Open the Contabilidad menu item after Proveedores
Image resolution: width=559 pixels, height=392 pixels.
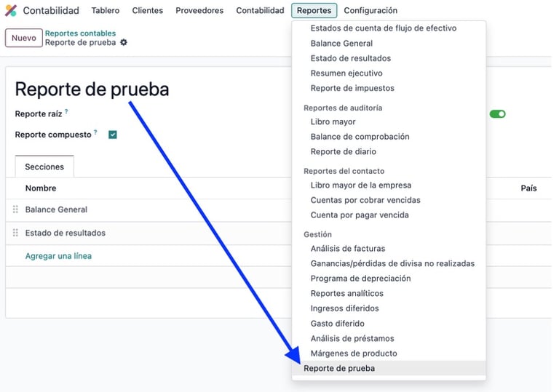[260, 10]
